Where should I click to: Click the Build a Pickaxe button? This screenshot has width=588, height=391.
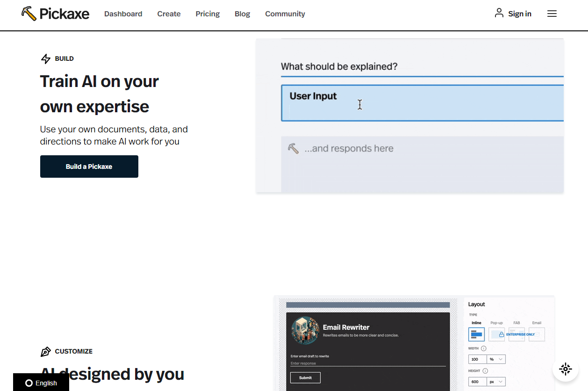pyautogui.click(x=89, y=167)
